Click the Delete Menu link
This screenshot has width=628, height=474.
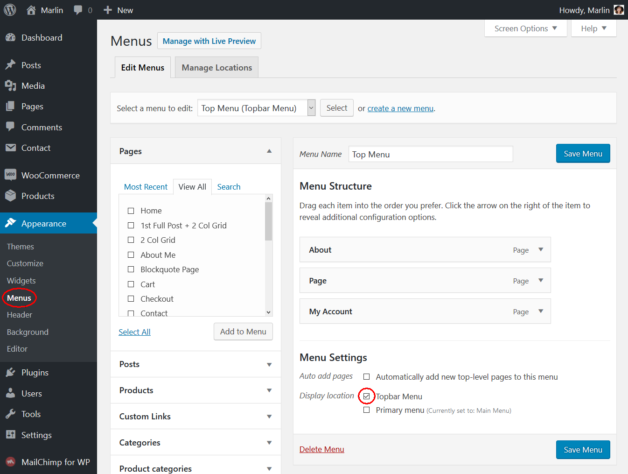coord(322,449)
